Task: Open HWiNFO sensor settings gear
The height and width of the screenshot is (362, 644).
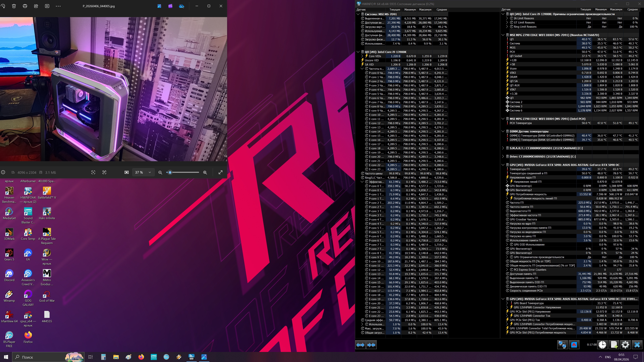Action: click(625, 345)
